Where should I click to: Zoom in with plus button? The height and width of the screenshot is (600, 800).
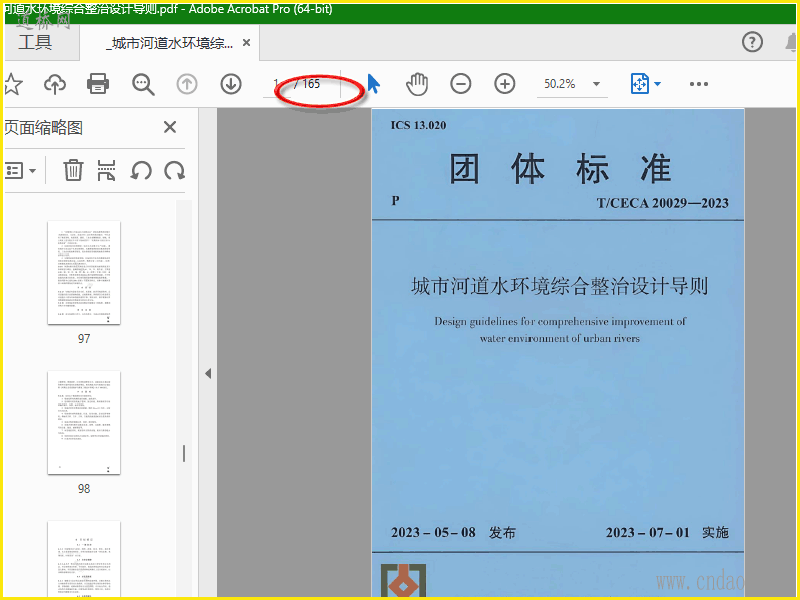(505, 84)
